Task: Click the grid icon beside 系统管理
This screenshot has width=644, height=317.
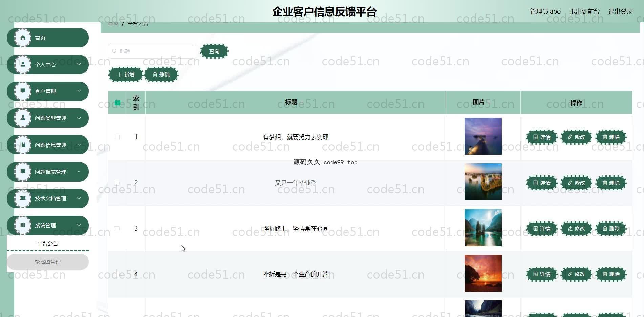Action: (23, 225)
